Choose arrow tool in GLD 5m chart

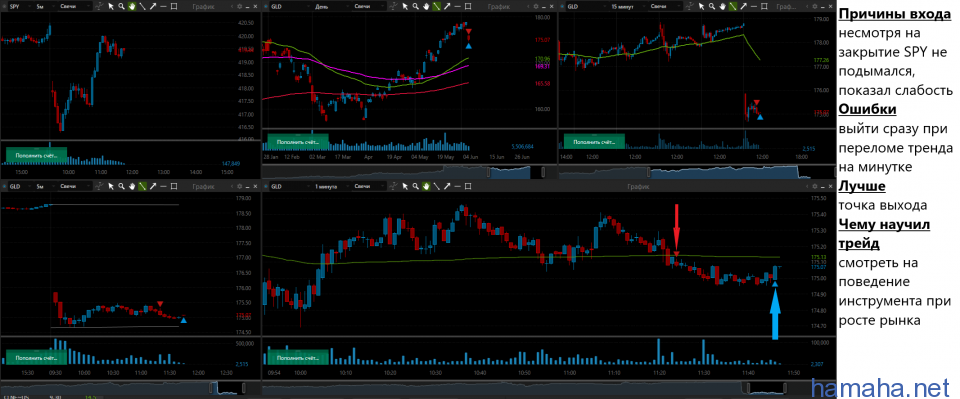[x=153, y=187]
